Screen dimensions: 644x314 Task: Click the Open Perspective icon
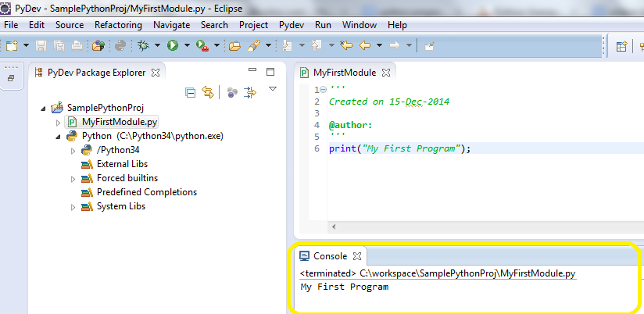[622, 46]
